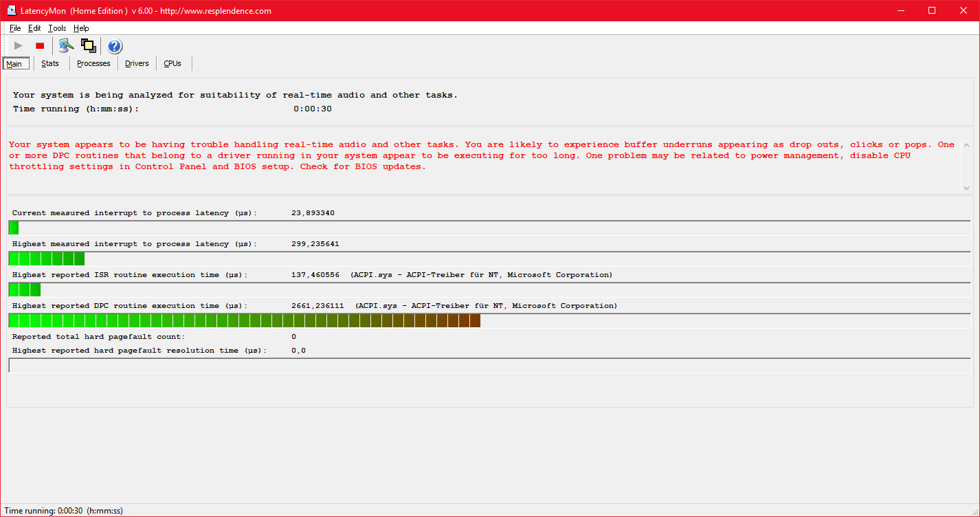Viewport: 980px width, 517px height.
Task: Click 'Highest measured interrupt to process latency' label
Action: pyautogui.click(x=134, y=244)
